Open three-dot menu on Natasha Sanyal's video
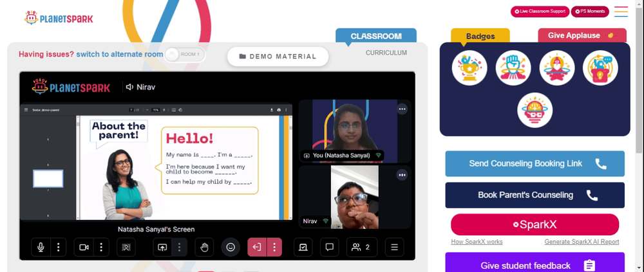The width and height of the screenshot is (644, 272). 402,109
